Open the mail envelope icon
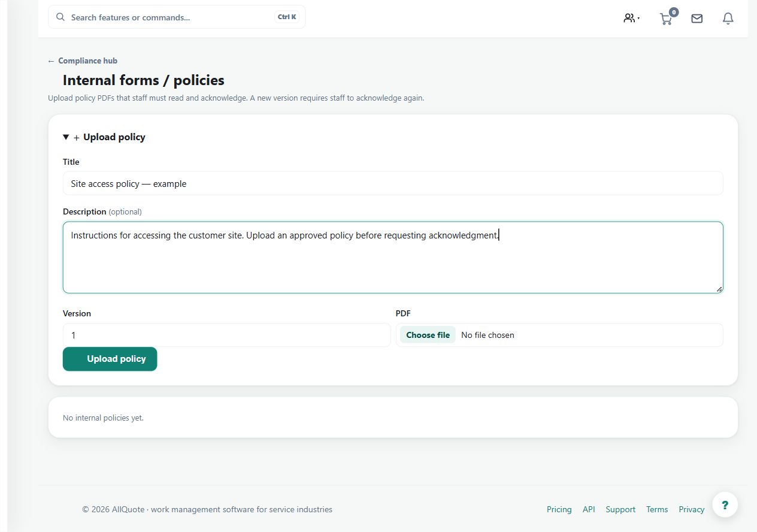Image resolution: width=757 pixels, height=532 pixels. pos(697,19)
